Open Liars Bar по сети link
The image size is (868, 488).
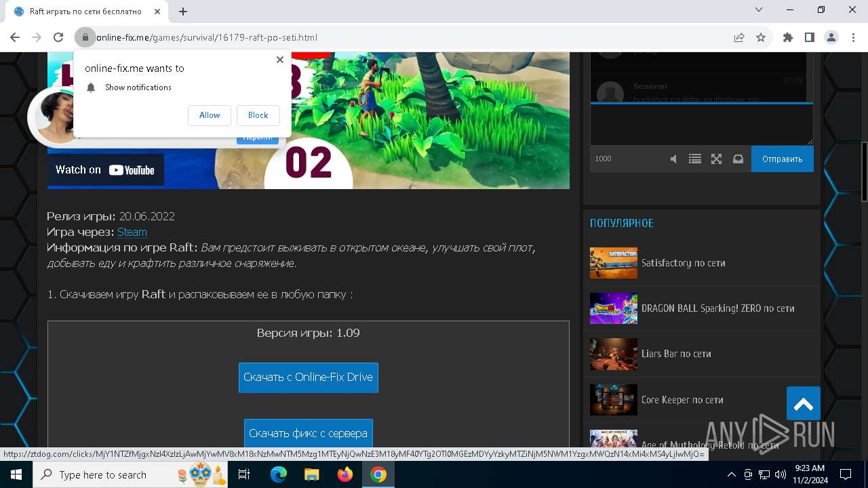tap(676, 354)
